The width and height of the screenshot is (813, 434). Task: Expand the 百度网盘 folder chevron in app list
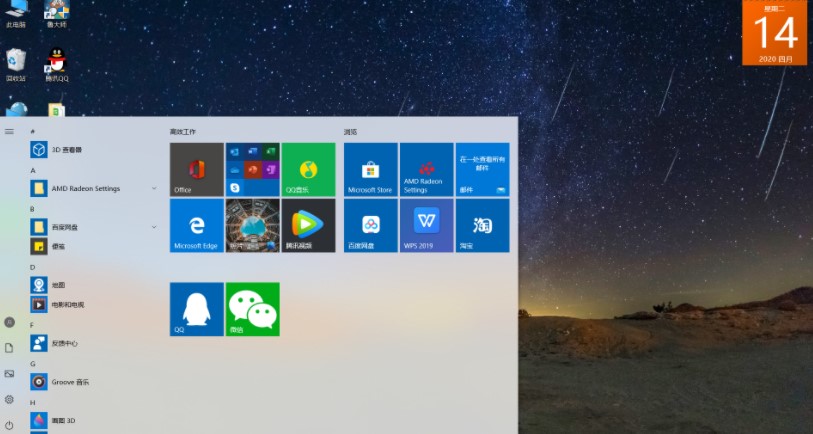(x=154, y=227)
